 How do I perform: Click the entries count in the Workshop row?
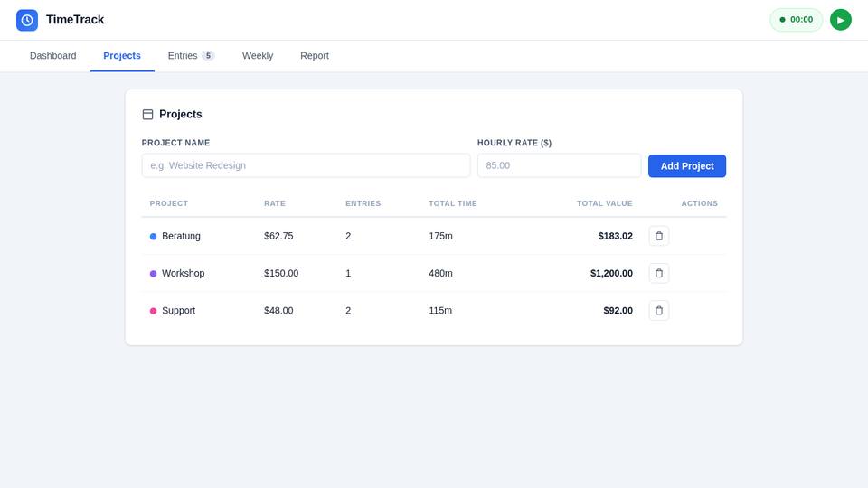tap(348, 273)
